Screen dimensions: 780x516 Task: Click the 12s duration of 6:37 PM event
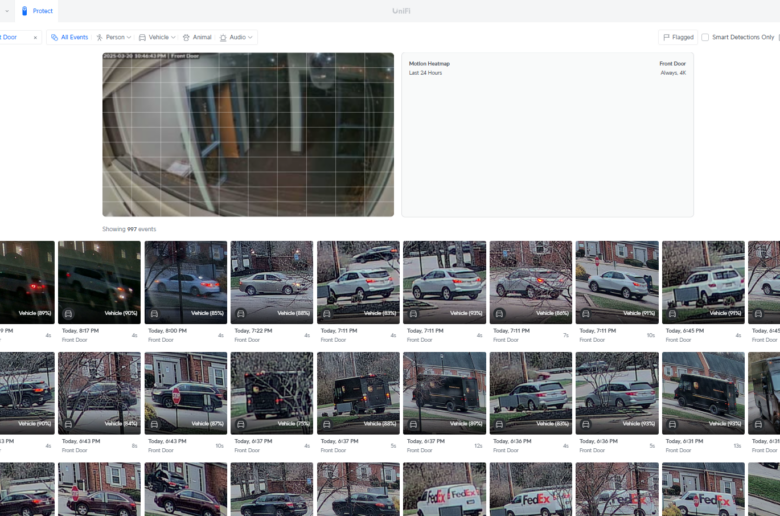coord(478,446)
